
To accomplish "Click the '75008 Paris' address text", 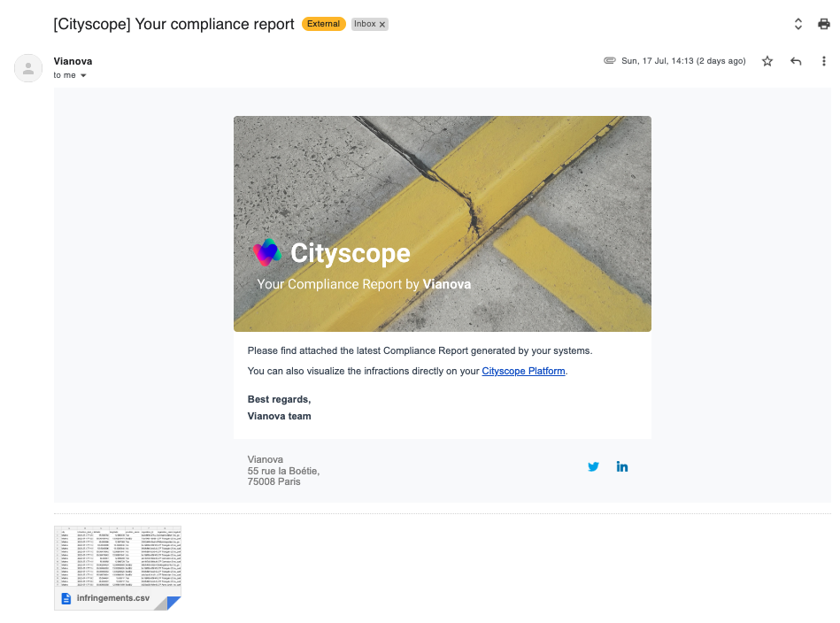I will (274, 481).
